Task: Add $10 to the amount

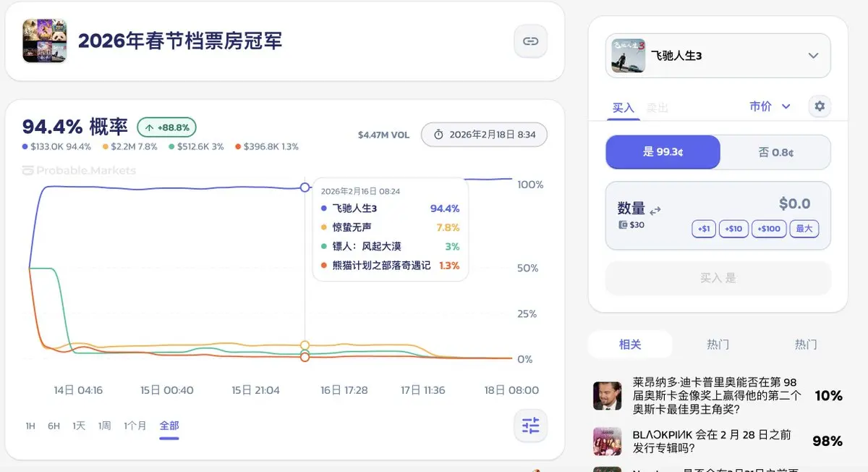Action: click(x=733, y=229)
